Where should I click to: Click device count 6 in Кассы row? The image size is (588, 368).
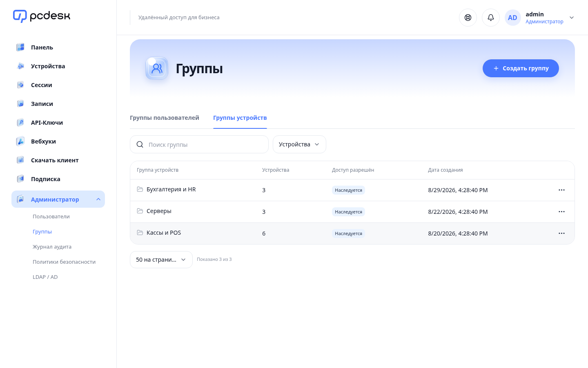(264, 233)
